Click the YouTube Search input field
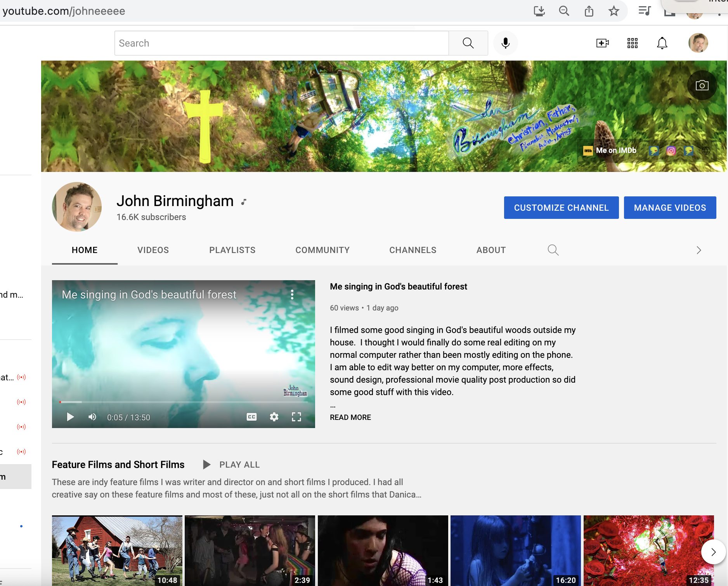Screen dimensions: 728x586 click(282, 43)
